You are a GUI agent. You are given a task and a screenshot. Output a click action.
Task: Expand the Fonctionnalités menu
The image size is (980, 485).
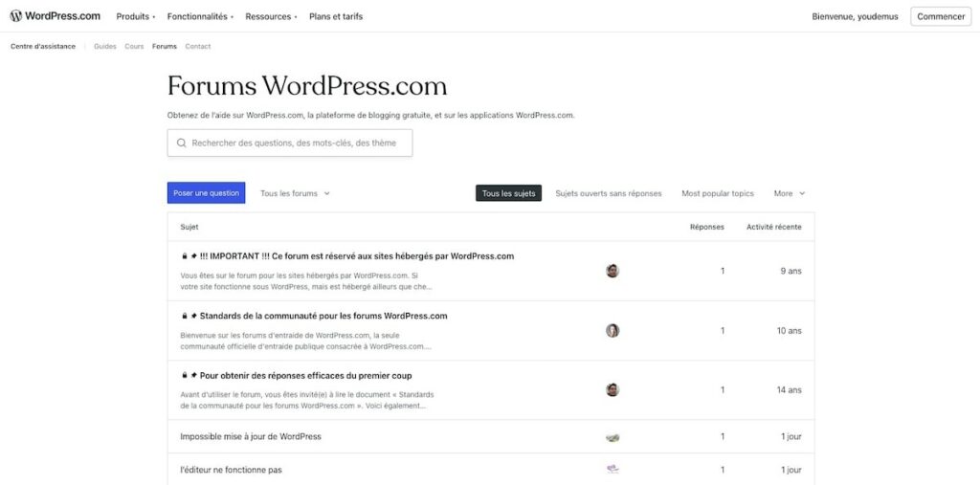[200, 17]
